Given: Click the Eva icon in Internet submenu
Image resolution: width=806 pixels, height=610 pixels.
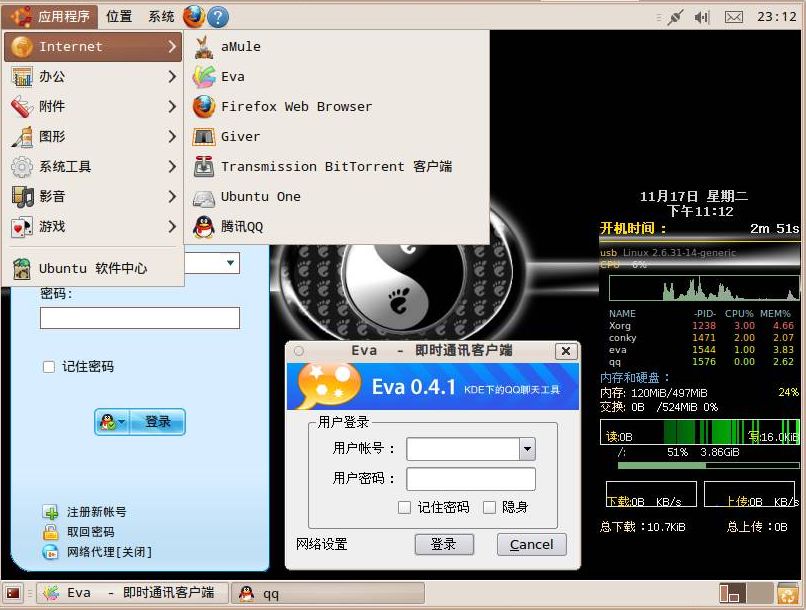Looking at the screenshot, I should coord(204,77).
